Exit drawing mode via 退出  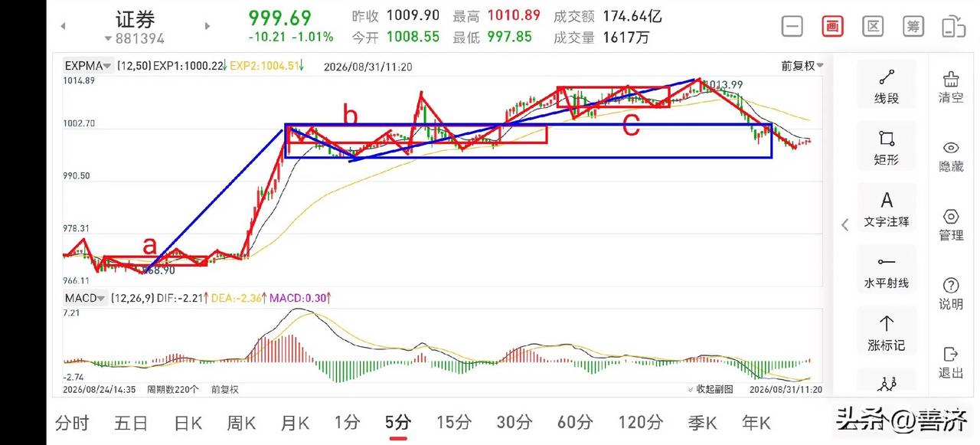[951, 362]
